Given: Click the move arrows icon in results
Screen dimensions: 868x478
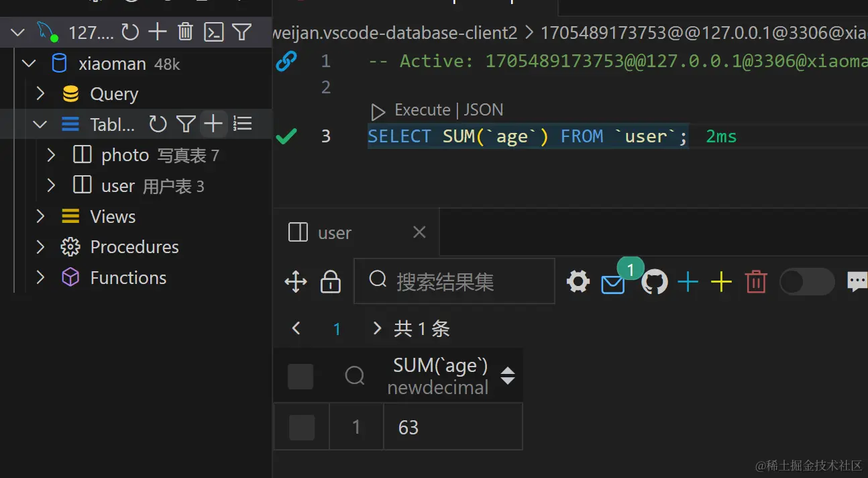Looking at the screenshot, I should [x=296, y=282].
